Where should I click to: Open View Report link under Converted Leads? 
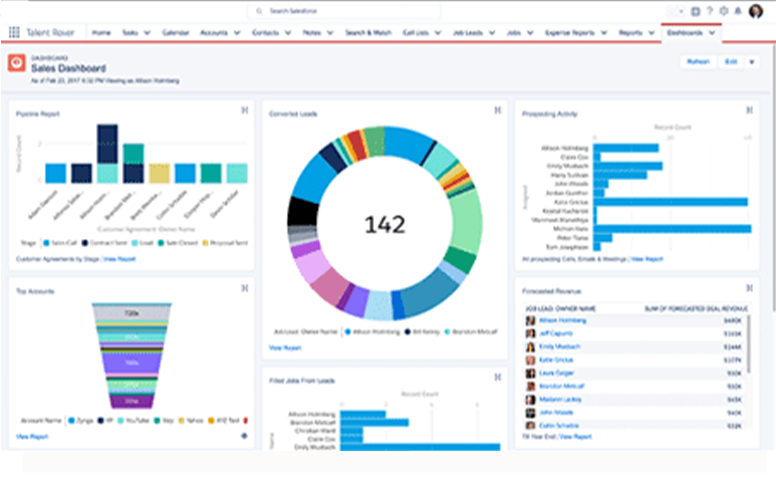tap(285, 348)
